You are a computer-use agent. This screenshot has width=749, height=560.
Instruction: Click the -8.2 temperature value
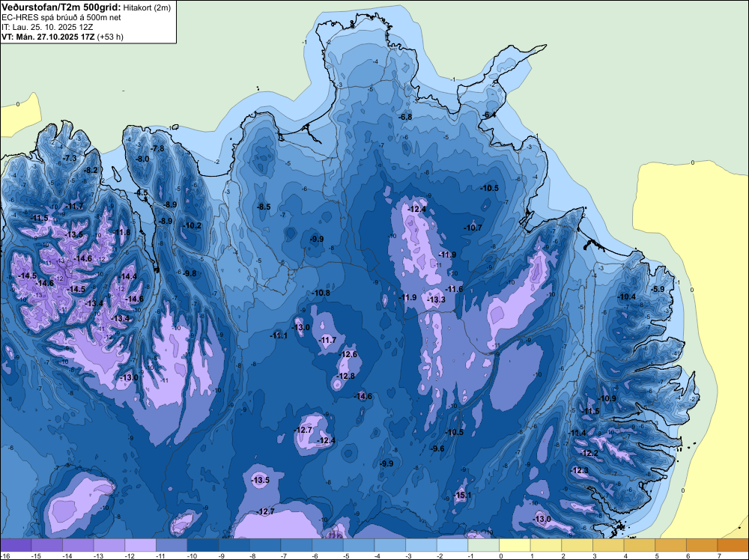point(91,170)
